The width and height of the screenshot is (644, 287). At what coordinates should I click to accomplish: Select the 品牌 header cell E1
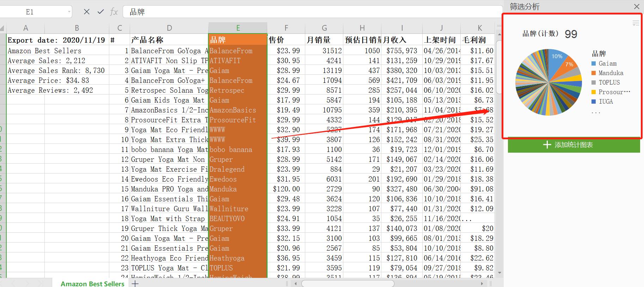click(x=238, y=40)
